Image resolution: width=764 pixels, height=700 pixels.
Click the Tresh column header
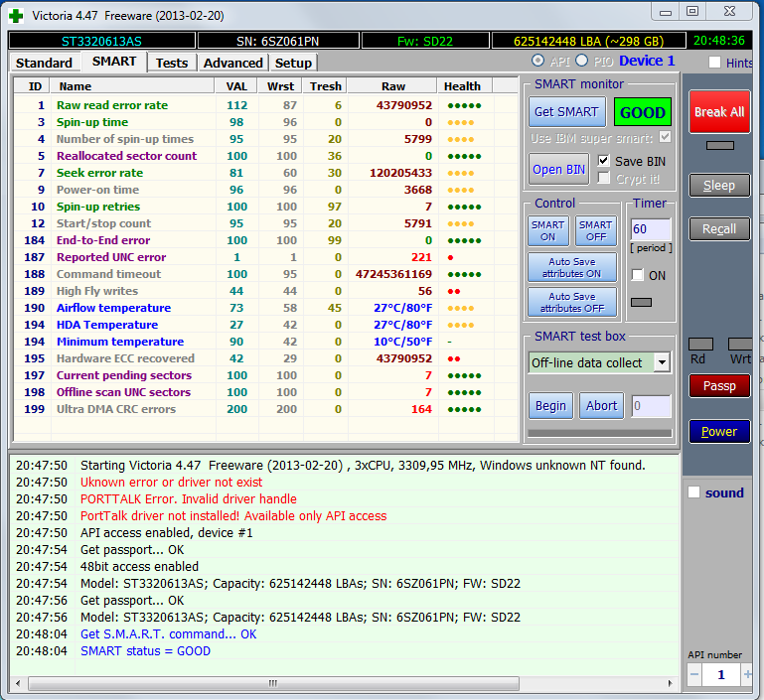[326, 86]
